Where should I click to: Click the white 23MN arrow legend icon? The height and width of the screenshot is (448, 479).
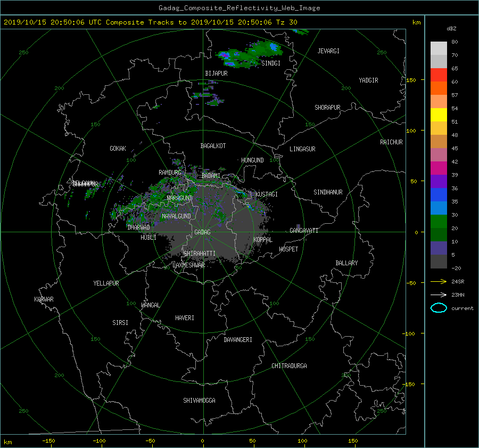coord(439,295)
